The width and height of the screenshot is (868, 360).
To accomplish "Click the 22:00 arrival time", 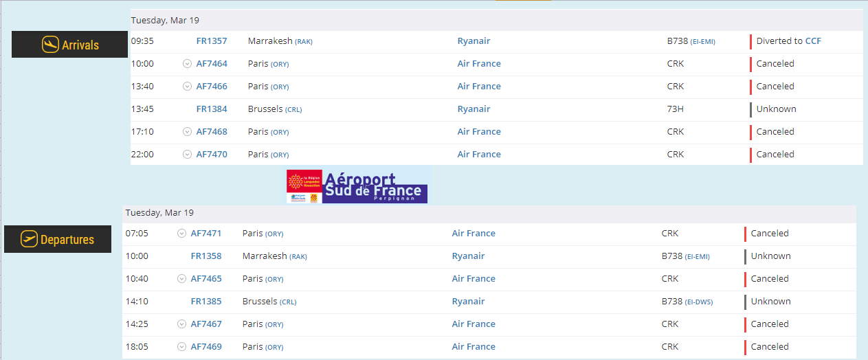I will pos(142,155).
